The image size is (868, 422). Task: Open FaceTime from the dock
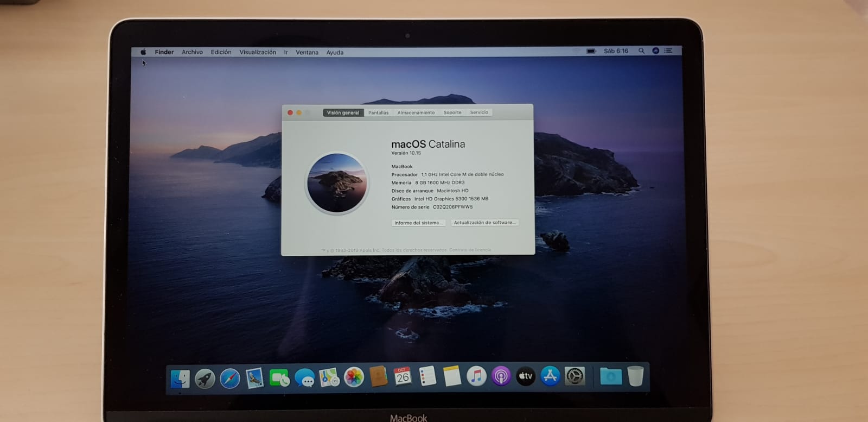point(279,377)
